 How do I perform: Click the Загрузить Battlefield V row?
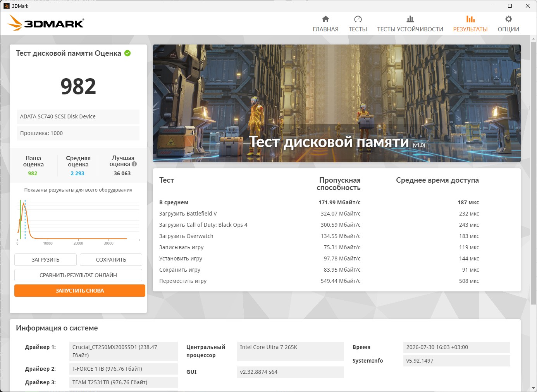[337, 214]
